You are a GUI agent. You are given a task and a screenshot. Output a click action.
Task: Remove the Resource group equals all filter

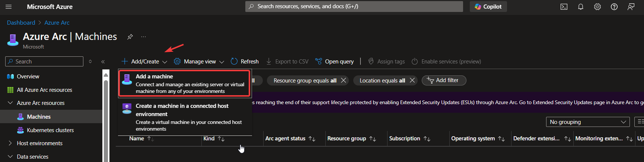[x=344, y=80]
